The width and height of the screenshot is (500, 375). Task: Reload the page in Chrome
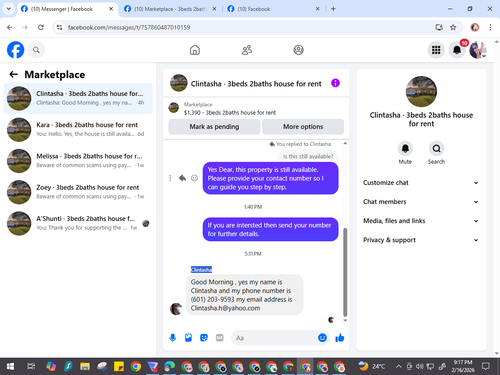pyautogui.click(x=41, y=27)
